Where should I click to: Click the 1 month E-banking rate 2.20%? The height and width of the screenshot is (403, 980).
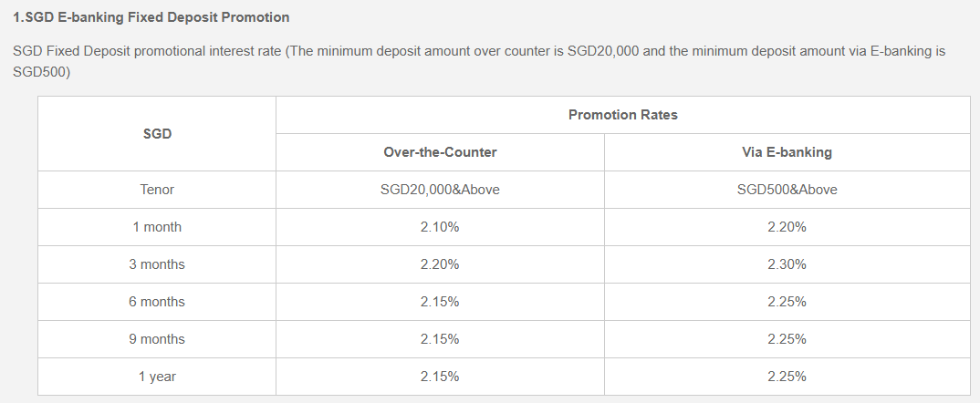(x=787, y=227)
